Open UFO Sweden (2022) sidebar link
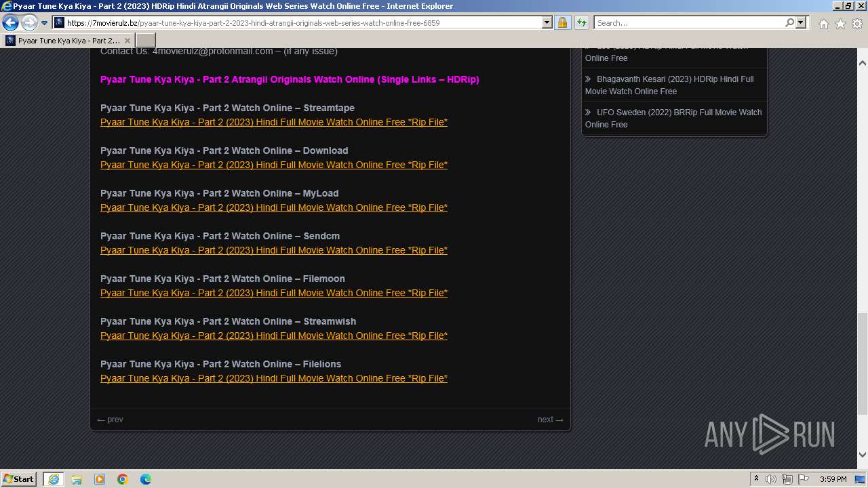The width and height of the screenshot is (868, 488). [673, 119]
